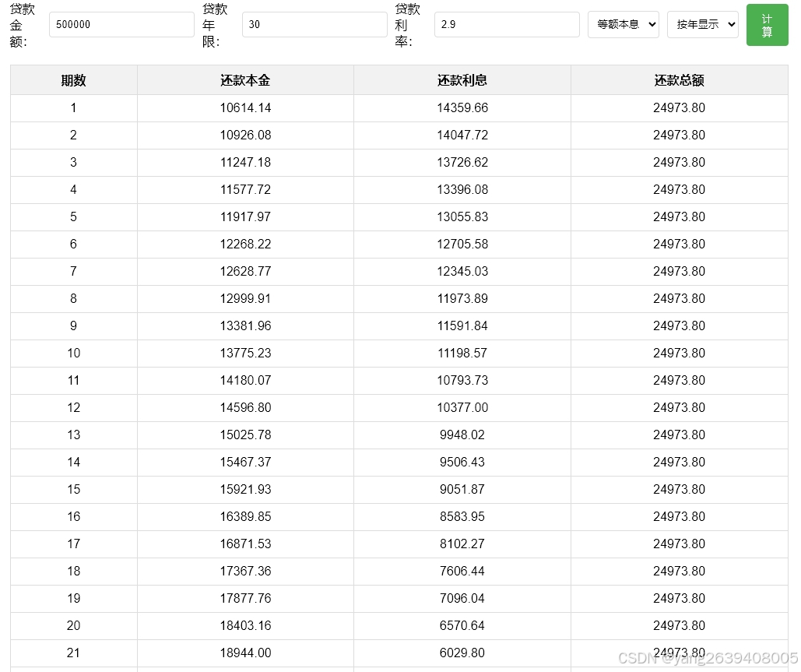This screenshot has height=672, width=801.
Task: Select principal cell 18403.16
Action: pos(245,625)
